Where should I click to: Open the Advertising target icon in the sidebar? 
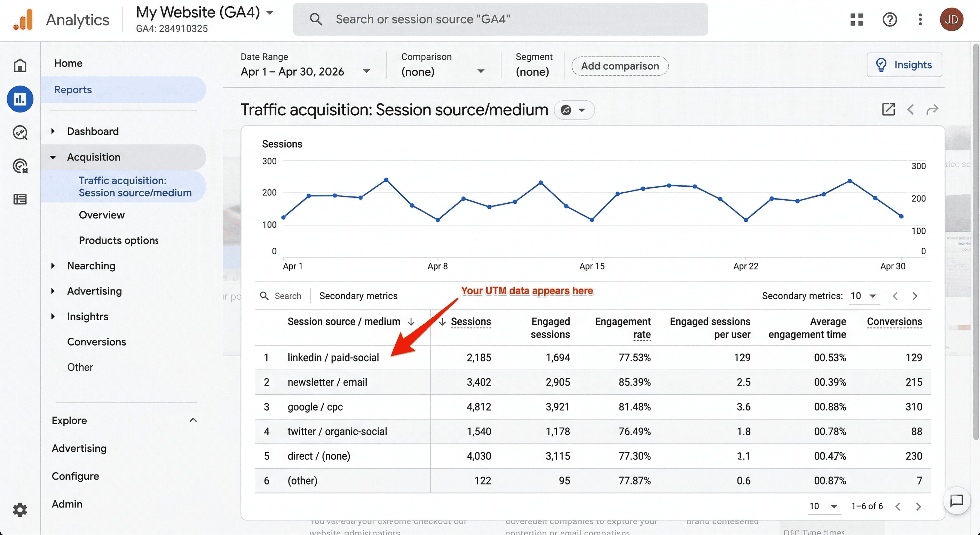(20, 166)
